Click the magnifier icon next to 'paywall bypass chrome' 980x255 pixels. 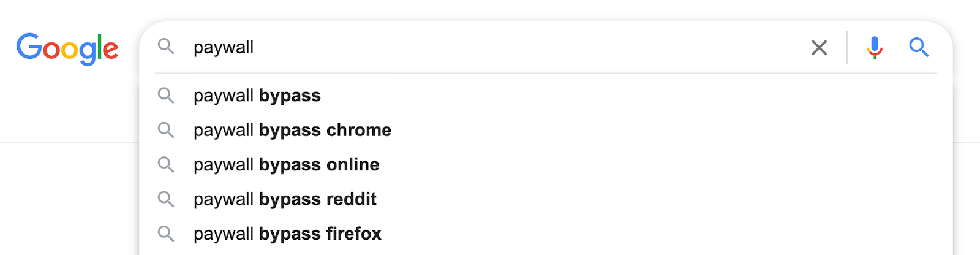coord(166,130)
